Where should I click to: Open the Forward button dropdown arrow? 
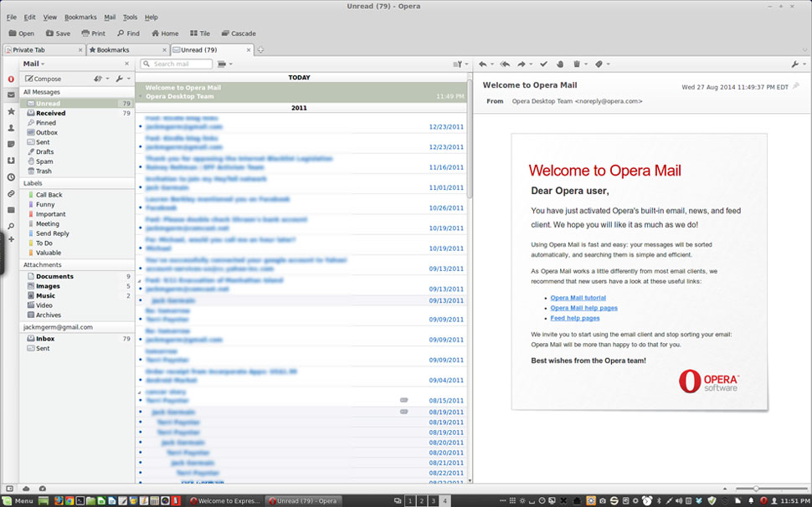tap(531, 64)
